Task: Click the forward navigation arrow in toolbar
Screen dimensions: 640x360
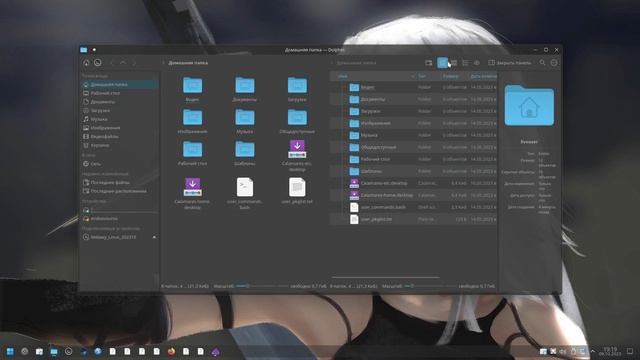Action: (x=134, y=63)
